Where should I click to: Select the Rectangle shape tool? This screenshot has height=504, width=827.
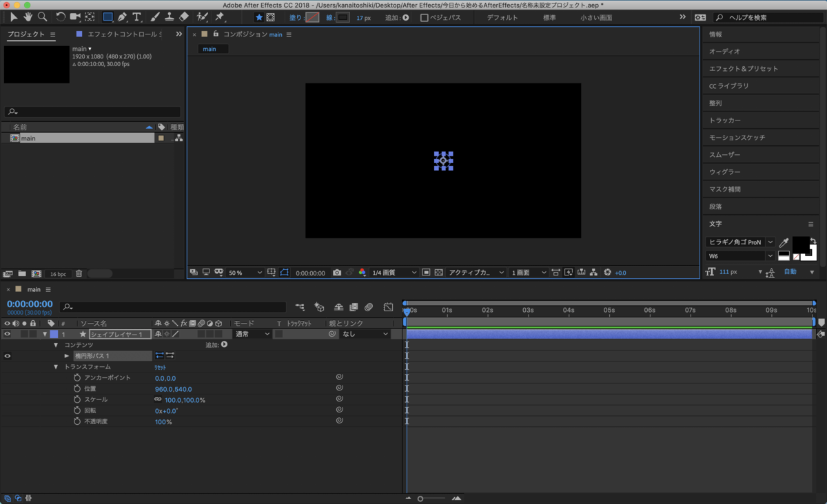point(108,17)
